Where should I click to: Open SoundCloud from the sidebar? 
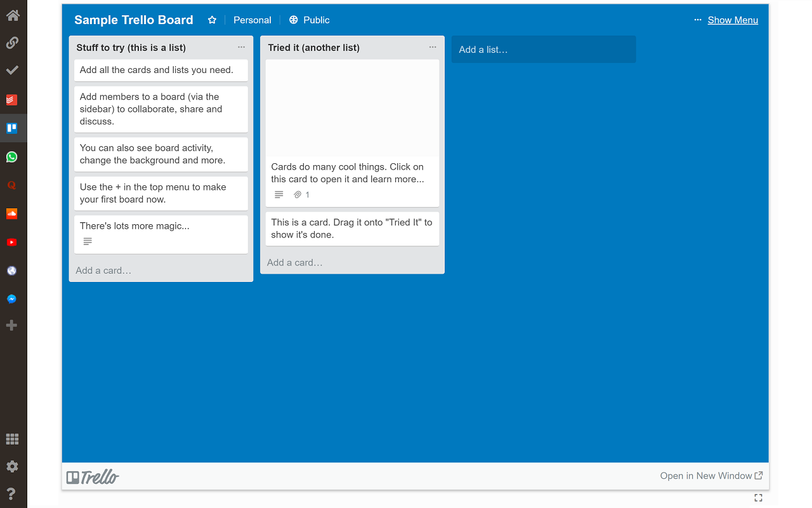click(x=11, y=213)
